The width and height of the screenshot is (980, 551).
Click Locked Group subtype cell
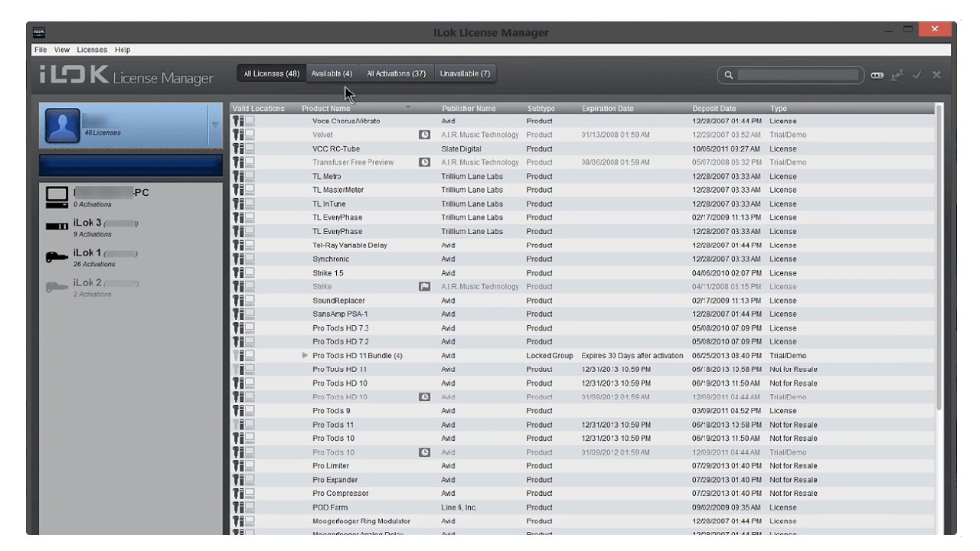point(550,356)
